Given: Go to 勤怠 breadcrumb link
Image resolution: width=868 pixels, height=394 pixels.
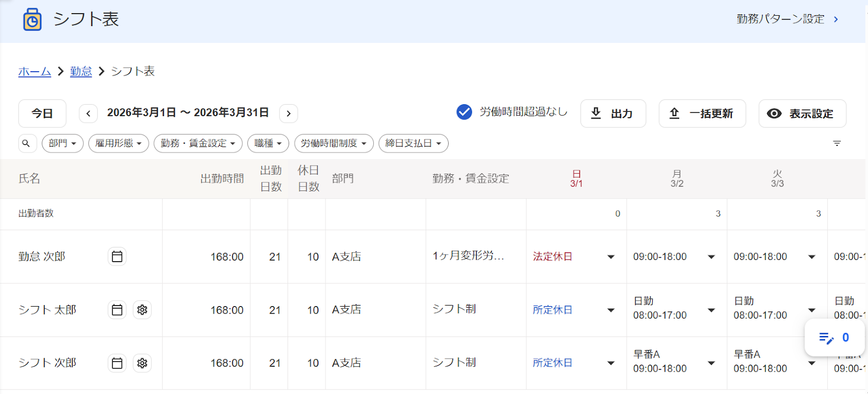Looking at the screenshot, I should coord(81,71).
